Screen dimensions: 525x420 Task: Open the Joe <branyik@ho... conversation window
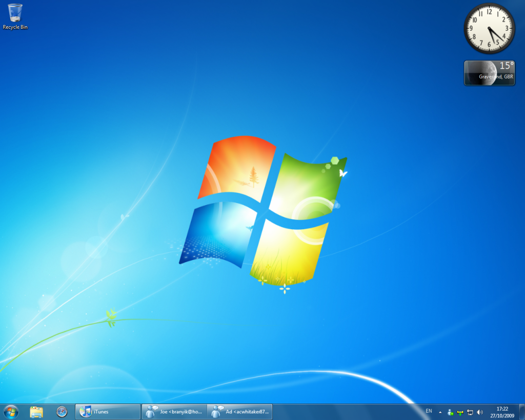[x=174, y=412]
